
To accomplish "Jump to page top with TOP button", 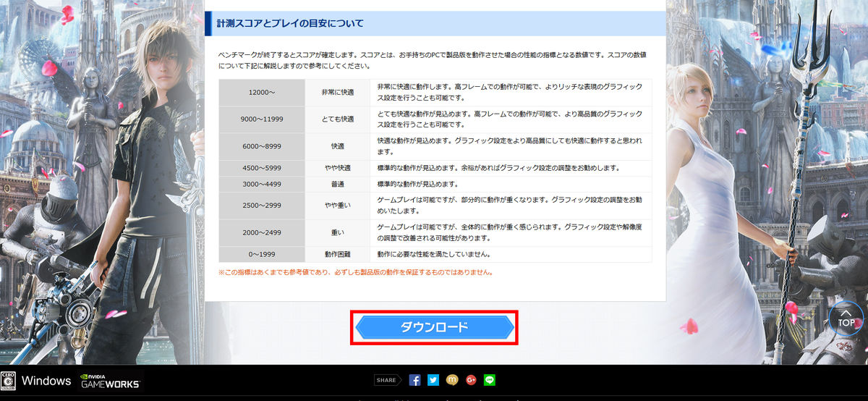I will tap(846, 319).
